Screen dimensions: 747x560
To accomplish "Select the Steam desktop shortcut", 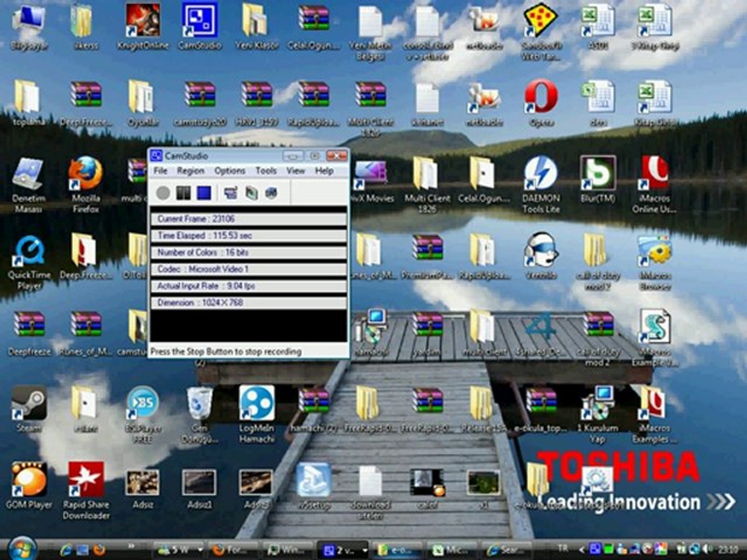I will coord(29,410).
